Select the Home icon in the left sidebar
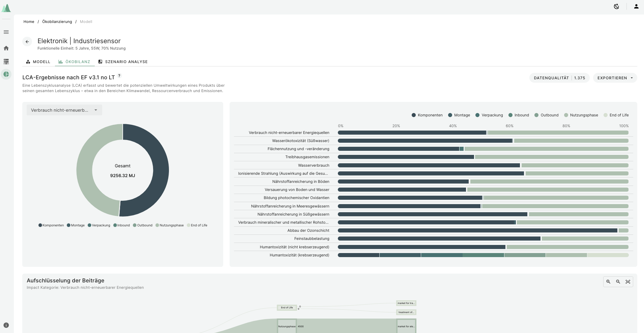644x333 pixels. point(6,48)
